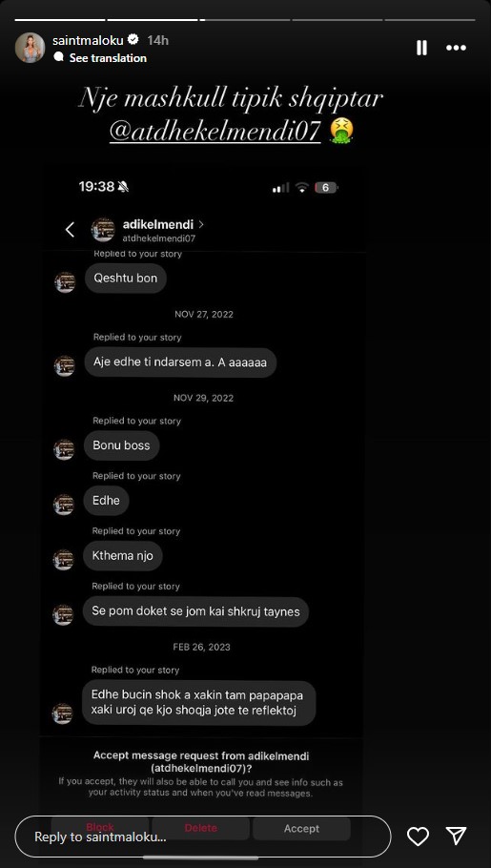Click the saintmaloku username
491x868 pixels.
(x=88, y=40)
